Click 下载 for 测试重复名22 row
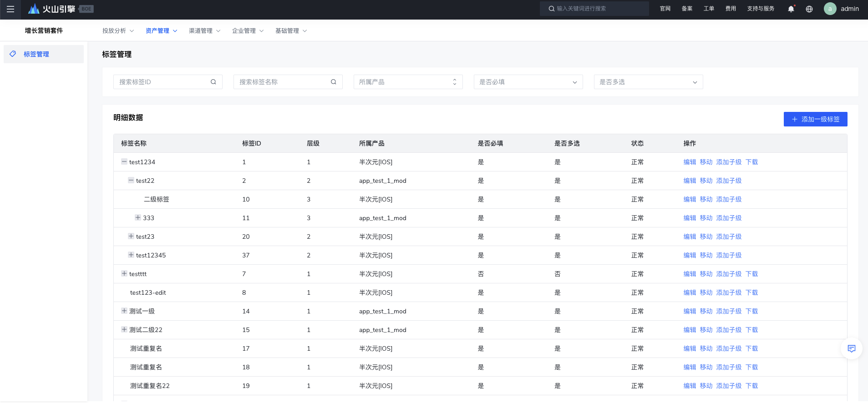 (x=751, y=386)
